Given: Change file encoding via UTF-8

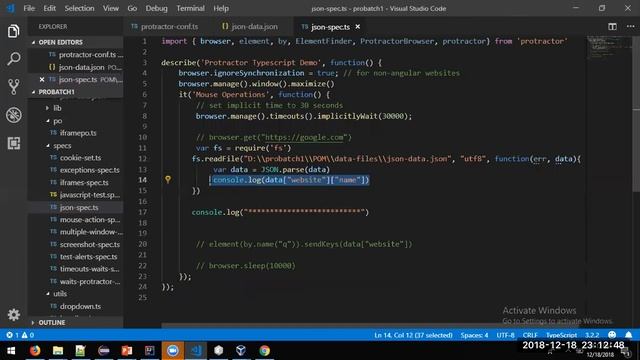Looking at the screenshot, I should pyautogui.click(x=505, y=335).
